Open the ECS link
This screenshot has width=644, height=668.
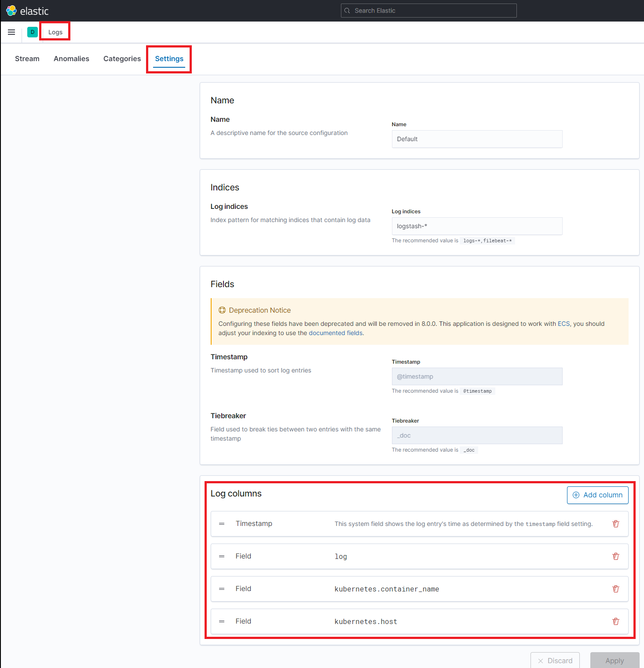(x=563, y=324)
